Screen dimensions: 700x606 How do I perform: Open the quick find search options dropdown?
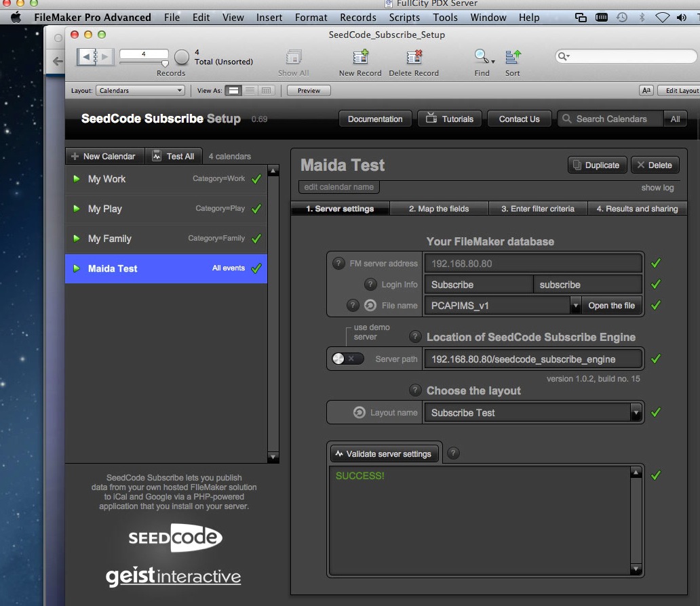click(564, 56)
